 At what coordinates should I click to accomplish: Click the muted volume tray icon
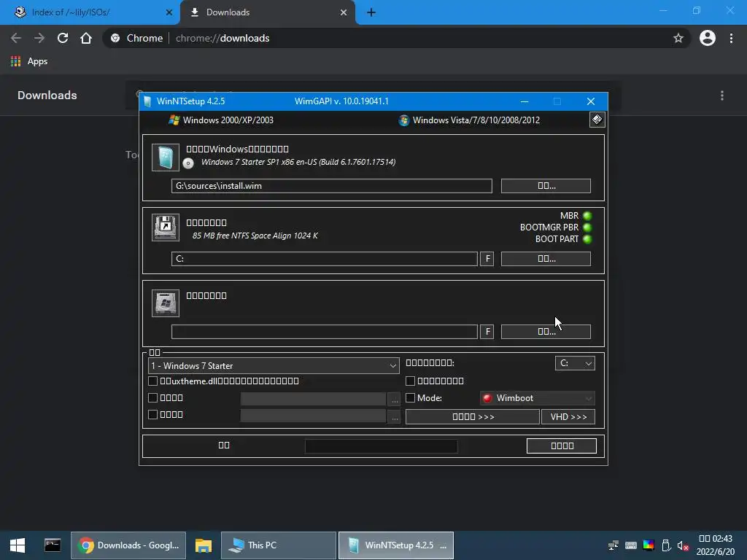coord(683,545)
